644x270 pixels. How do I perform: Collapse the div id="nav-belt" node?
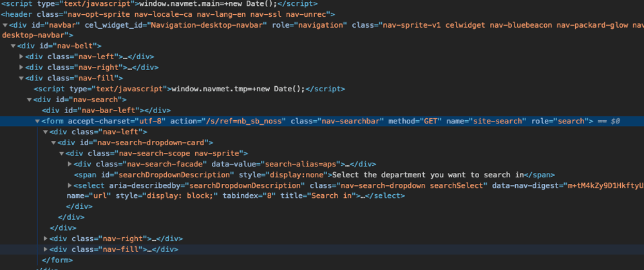[13, 46]
